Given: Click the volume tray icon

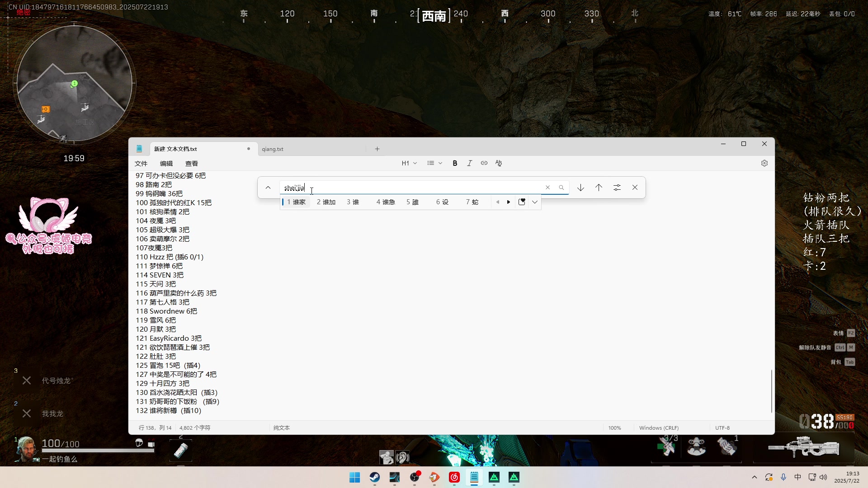Looking at the screenshot, I should [823, 477].
